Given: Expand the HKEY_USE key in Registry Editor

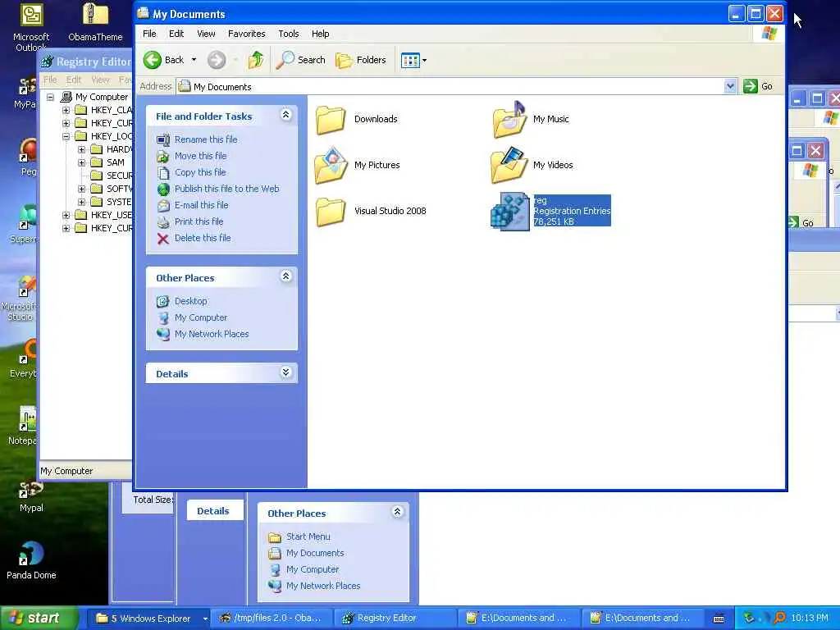Looking at the screenshot, I should click(x=66, y=216).
